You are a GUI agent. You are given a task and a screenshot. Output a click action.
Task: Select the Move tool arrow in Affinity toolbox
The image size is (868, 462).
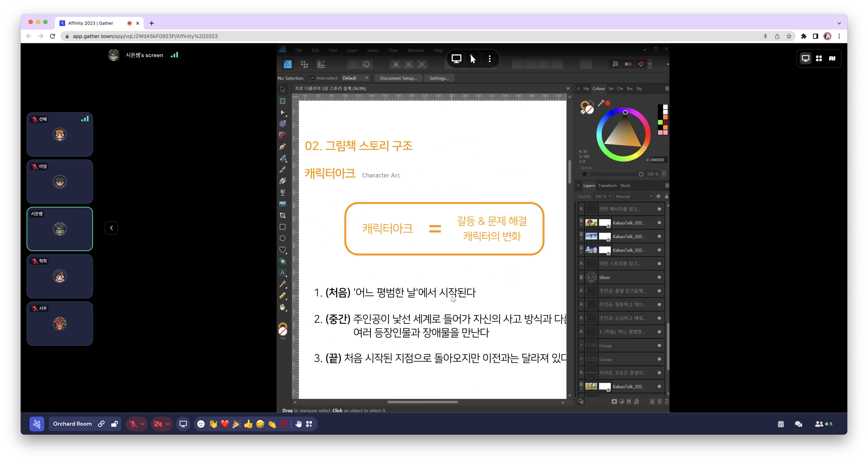tap(283, 89)
